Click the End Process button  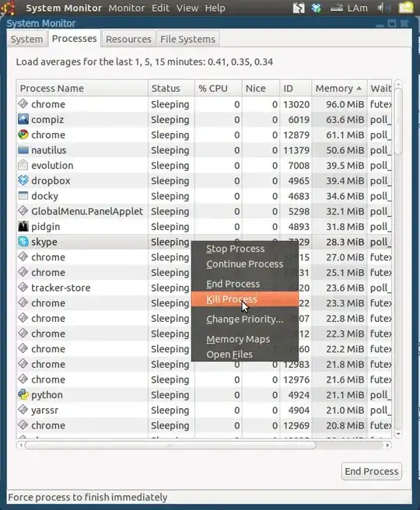pos(372,471)
